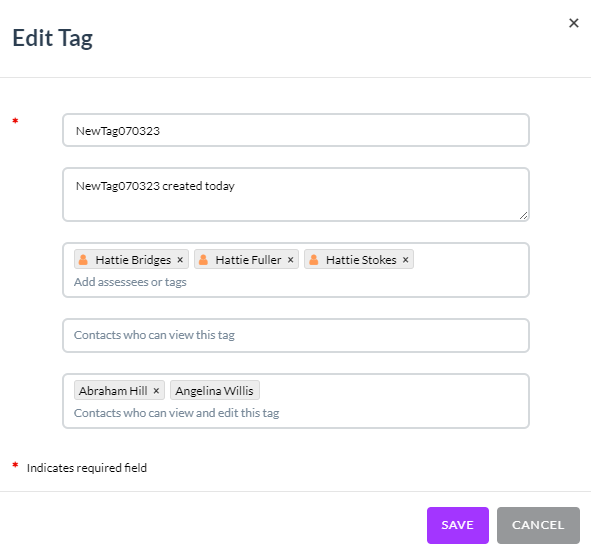Click the Hattie Bridges person icon
This screenshot has height=554, width=591.
(83, 259)
